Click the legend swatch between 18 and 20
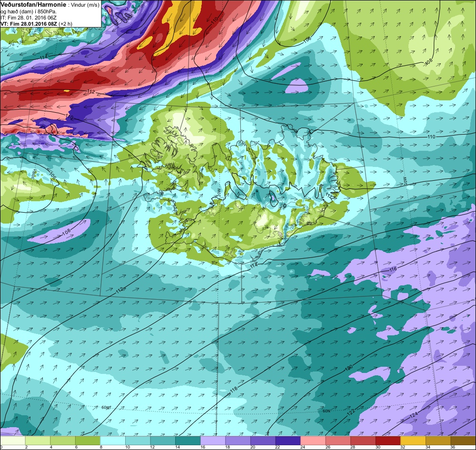The height and width of the screenshot is (450, 476). pyautogui.click(x=238, y=440)
